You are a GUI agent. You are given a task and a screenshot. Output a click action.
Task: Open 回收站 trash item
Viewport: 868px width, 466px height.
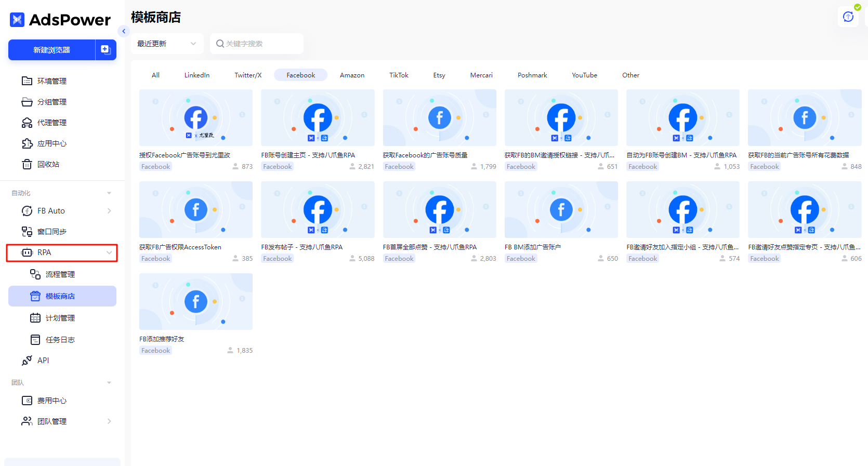[62, 164]
